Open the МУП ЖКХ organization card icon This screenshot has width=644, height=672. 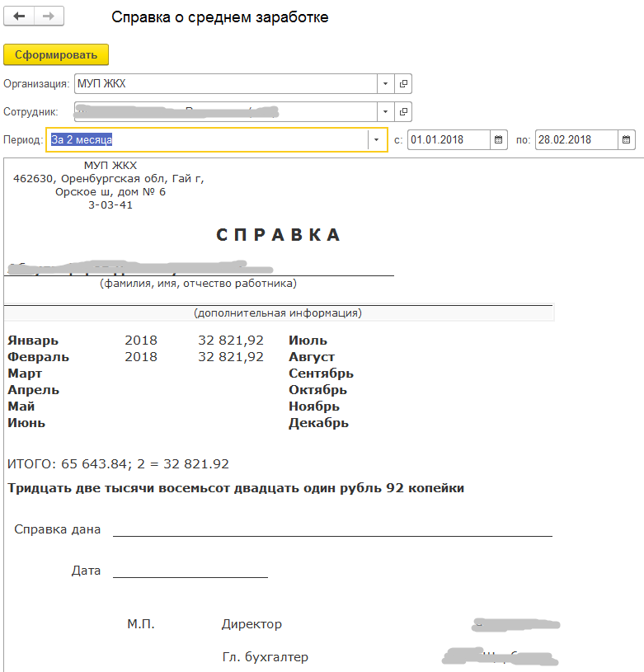tap(403, 83)
